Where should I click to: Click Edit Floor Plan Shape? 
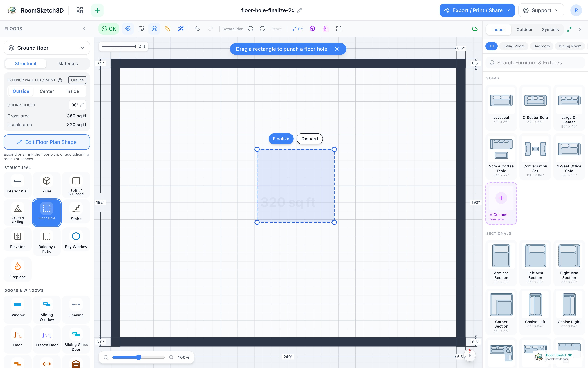pyautogui.click(x=47, y=142)
